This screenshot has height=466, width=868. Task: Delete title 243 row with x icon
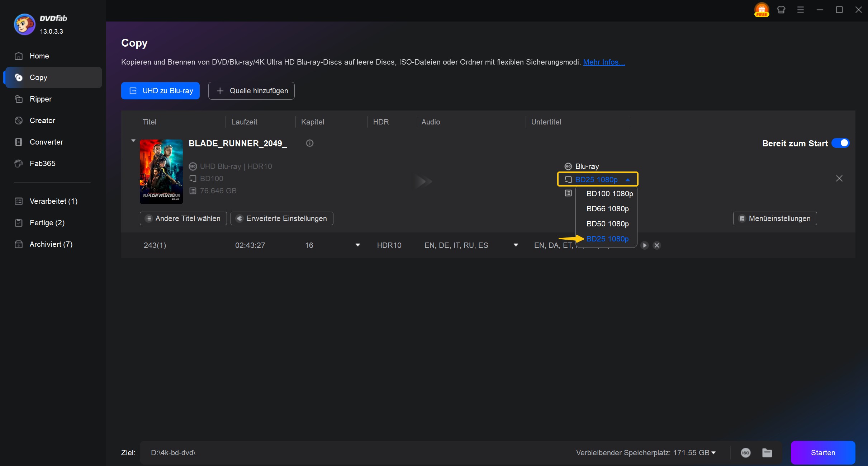(657, 245)
